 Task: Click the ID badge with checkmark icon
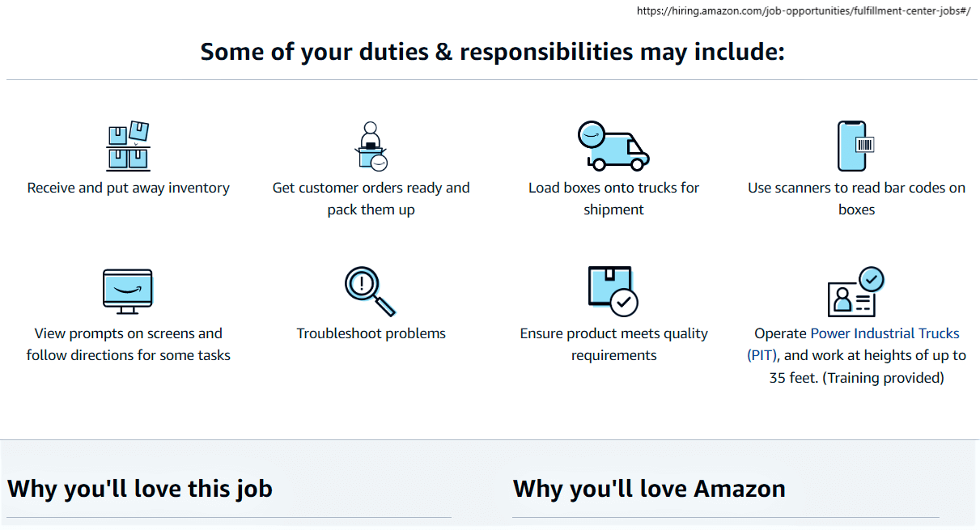pos(856,291)
